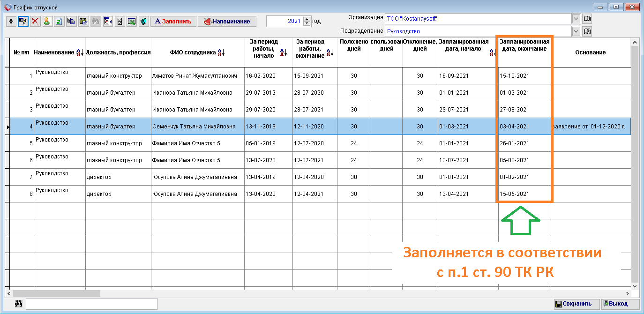Click the horizontal scrollbar thumb
The height and width of the screenshot is (314, 644).
[56, 293]
